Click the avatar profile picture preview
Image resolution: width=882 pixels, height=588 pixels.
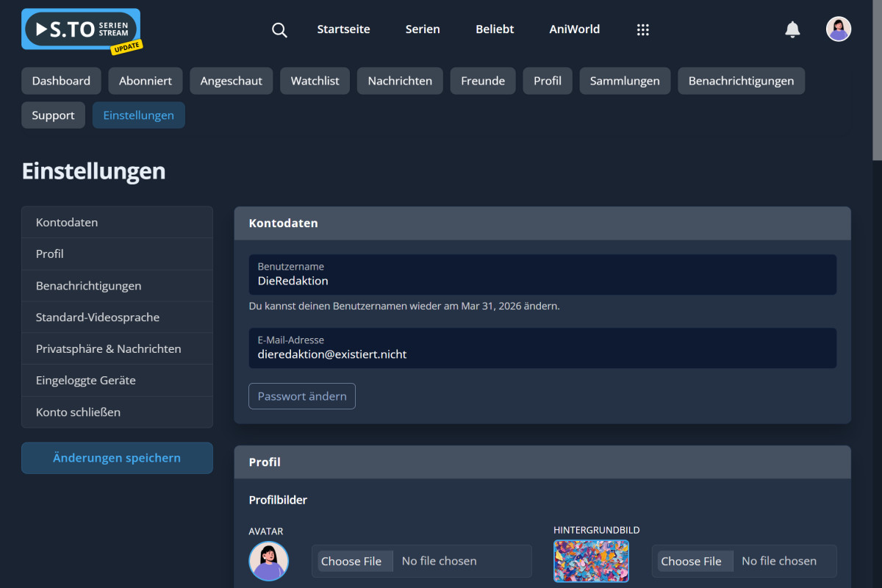coord(269,561)
